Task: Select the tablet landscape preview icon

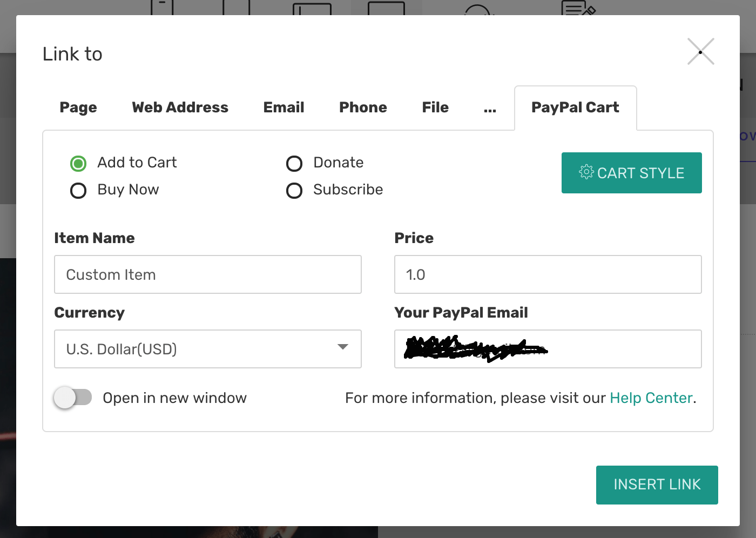Action: point(313,8)
